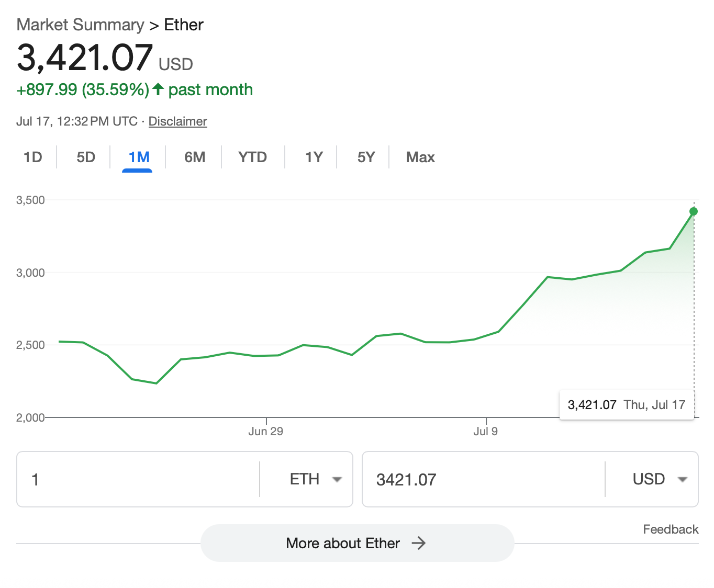Select the 1M time range tab
Screen dimensions: 714x588
pos(139,157)
